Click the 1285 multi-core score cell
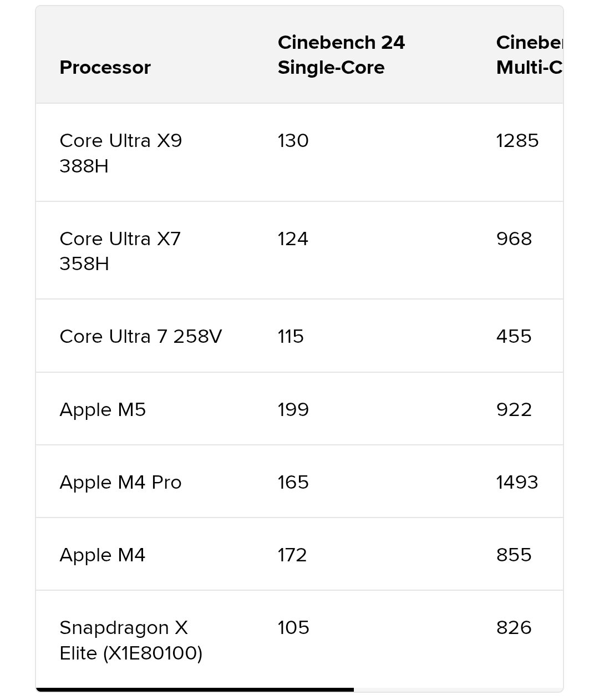599x700 pixels. (x=517, y=141)
